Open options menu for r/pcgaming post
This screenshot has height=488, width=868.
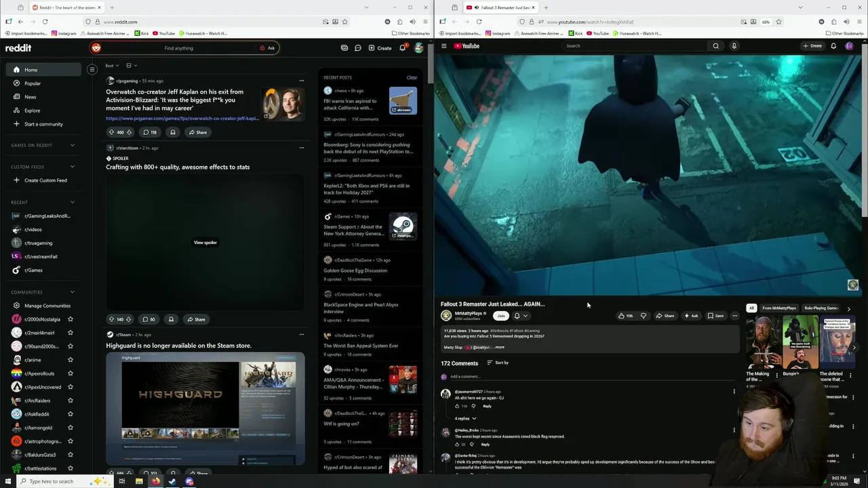coord(302,81)
